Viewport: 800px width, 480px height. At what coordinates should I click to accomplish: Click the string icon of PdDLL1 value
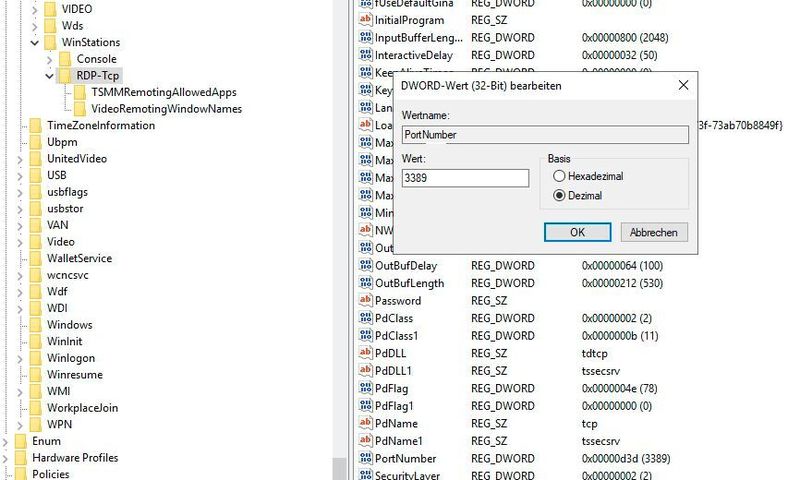click(365, 370)
